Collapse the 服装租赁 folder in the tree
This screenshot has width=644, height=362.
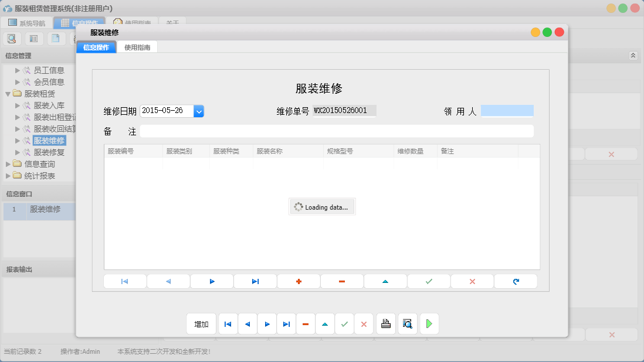7,93
